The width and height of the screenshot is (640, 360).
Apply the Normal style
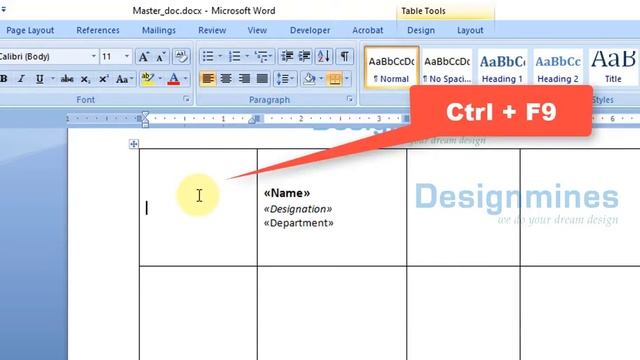[x=391, y=67]
